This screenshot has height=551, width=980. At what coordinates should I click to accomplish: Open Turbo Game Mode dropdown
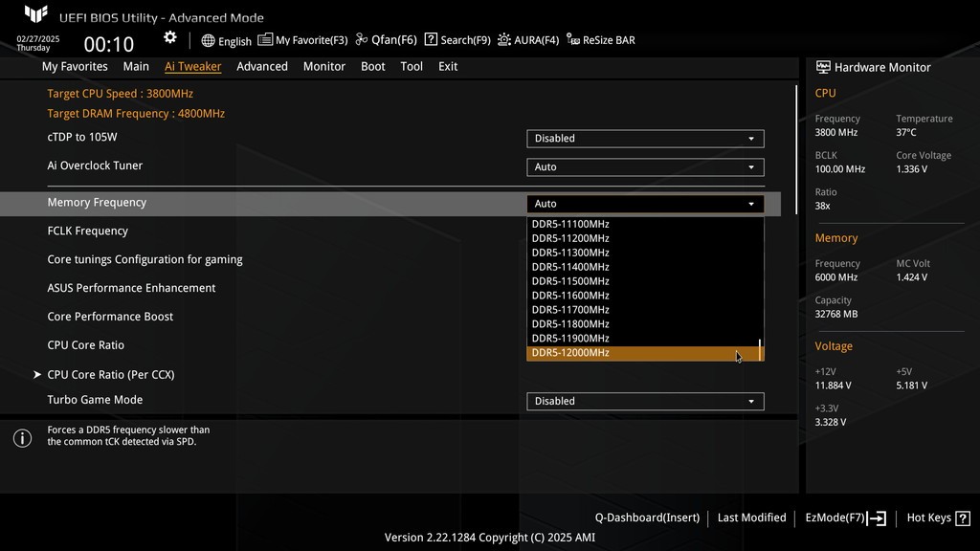pyautogui.click(x=645, y=401)
